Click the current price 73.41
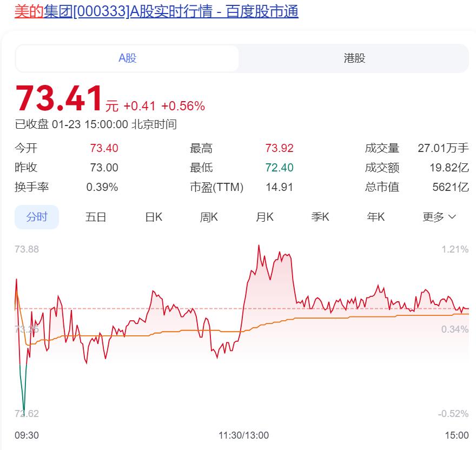476x450 pixels. point(59,98)
